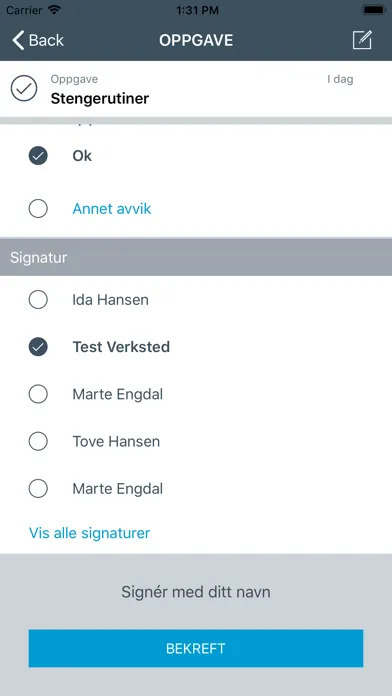392x696 pixels.
Task: Deselect the checked circle beside Ok
Action: pyautogui.click(x=38, y=156)
